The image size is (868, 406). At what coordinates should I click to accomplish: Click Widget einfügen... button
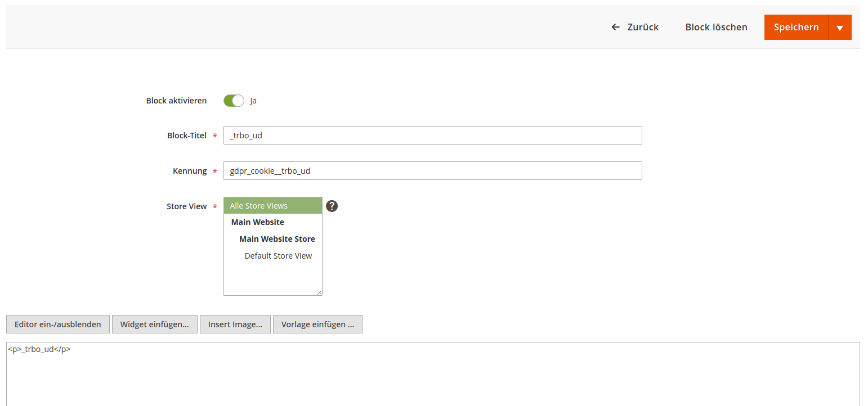pos(155,324)
